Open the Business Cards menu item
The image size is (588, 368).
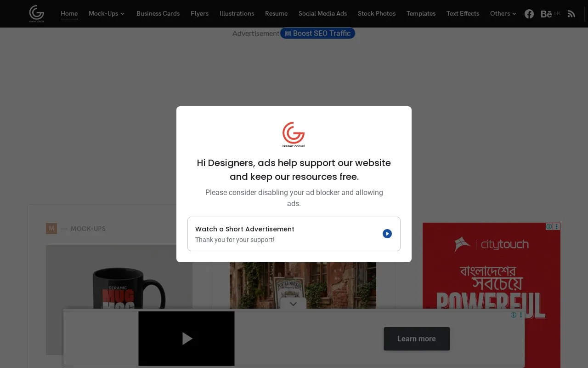click(x=158, y=13)
